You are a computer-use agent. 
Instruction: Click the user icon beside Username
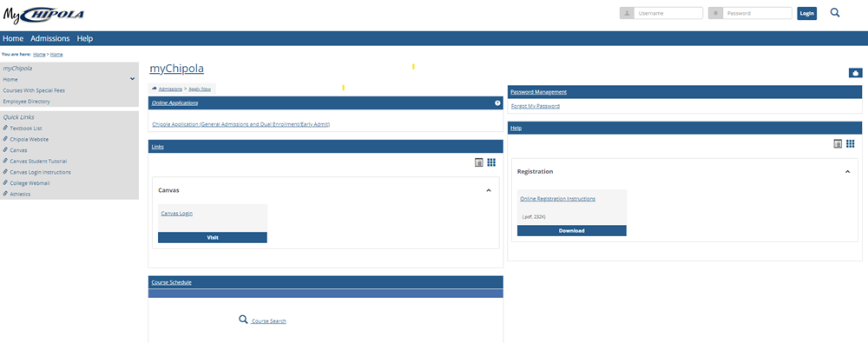click(x=627, y=13)
